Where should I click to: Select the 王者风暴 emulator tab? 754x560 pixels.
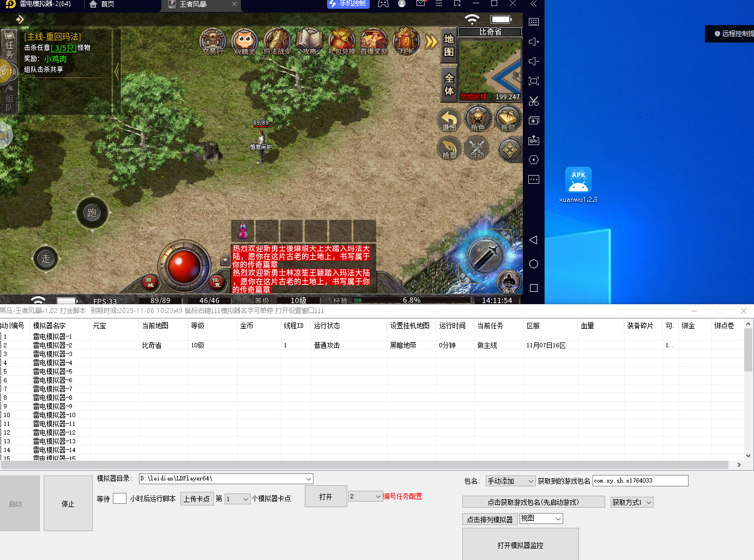201,4
